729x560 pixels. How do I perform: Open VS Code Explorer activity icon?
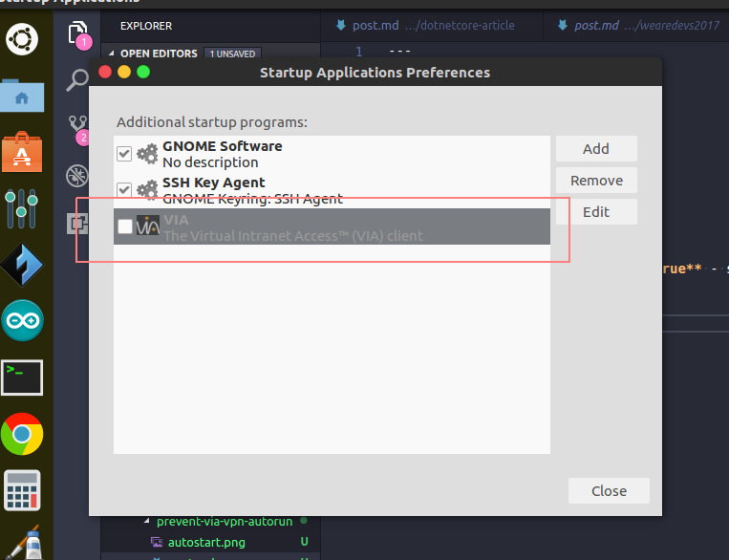point(77,33)
